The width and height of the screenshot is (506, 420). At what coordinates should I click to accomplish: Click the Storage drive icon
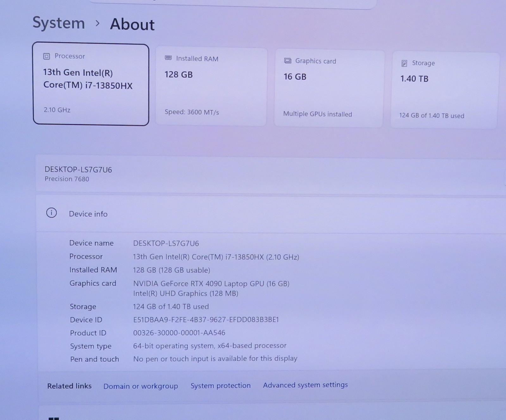pos(404,63)
